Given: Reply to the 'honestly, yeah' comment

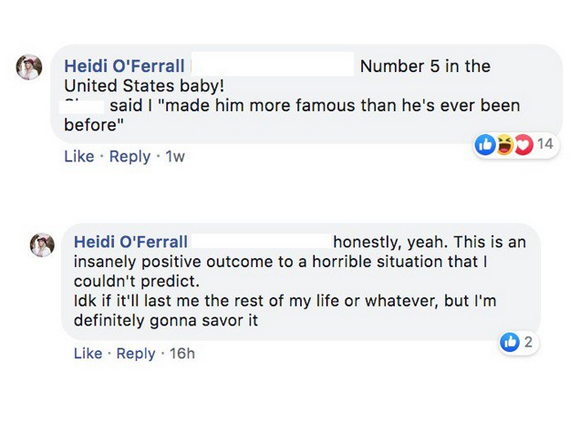Looking at the screenshot, I should point(136,354).
